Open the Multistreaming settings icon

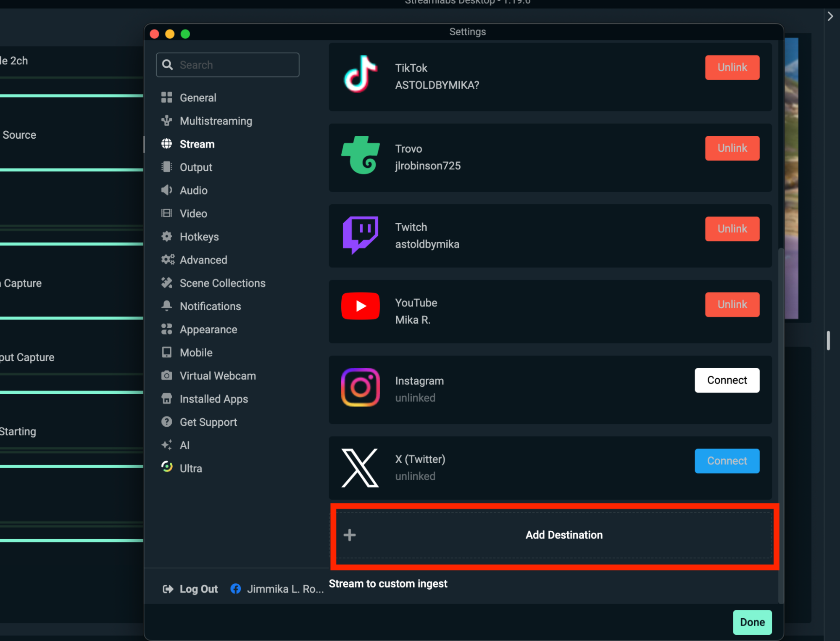click(x=167, y=121)
